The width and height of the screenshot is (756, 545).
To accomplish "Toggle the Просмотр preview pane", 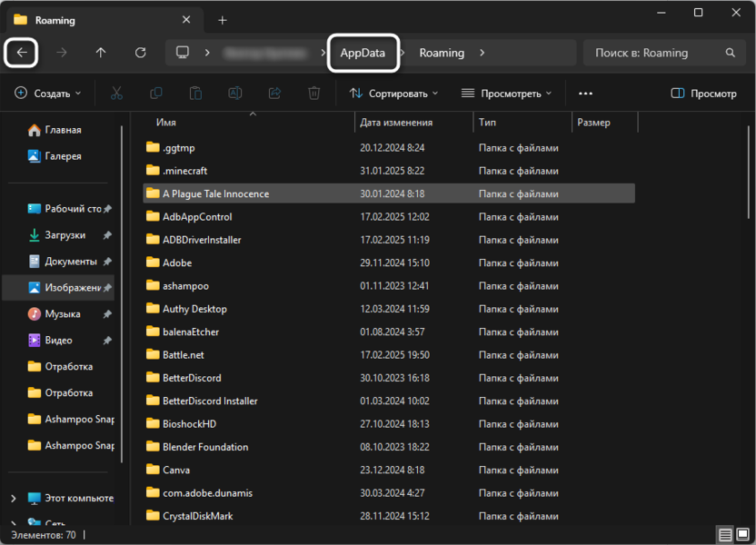I will [703, 94].
